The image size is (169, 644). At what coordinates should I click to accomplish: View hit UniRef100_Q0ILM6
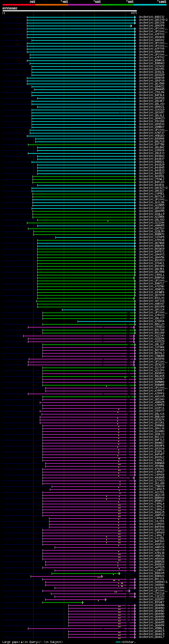click(x=152, y=203)
